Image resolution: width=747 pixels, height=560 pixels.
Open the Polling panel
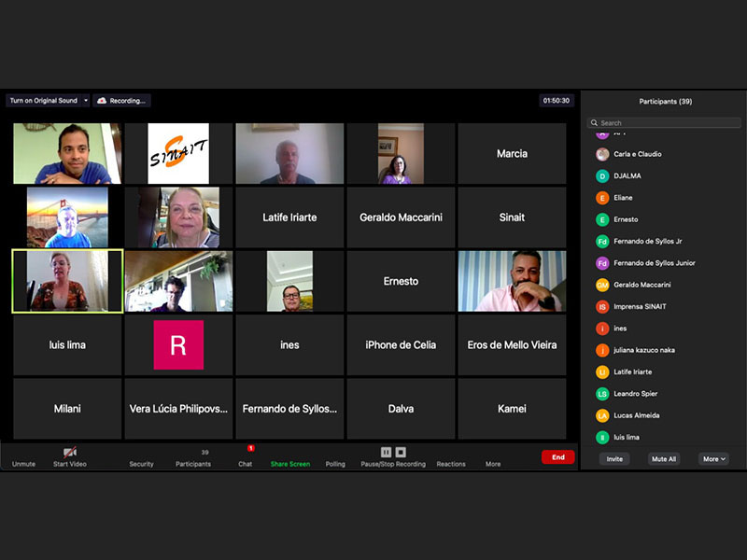(335, 457)
